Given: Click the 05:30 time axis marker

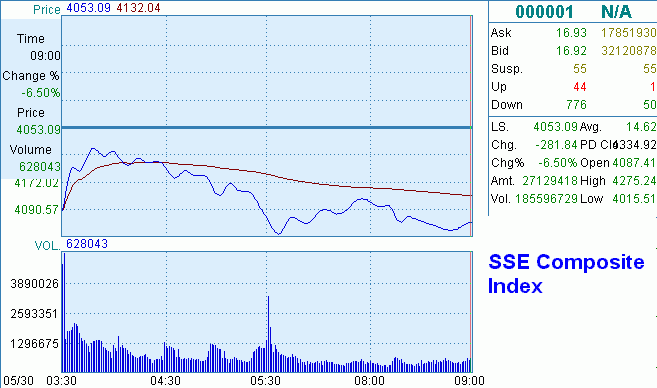Looking at the screenshot, I should point(265,381).
